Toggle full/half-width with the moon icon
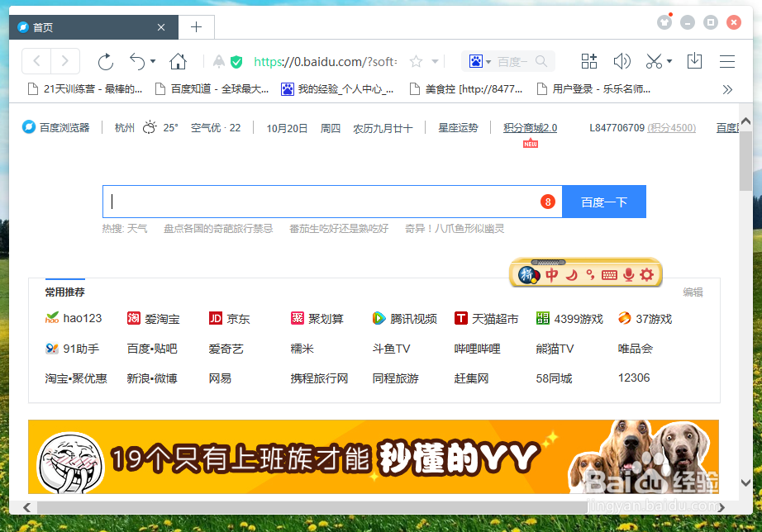Image resolution: width=762 pixels, height=532 pixels. click(571, 274)
